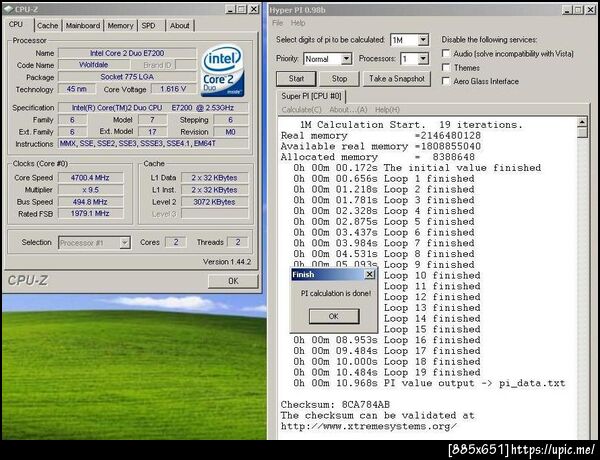Click the Technology 45 nm value

(77, 89)
